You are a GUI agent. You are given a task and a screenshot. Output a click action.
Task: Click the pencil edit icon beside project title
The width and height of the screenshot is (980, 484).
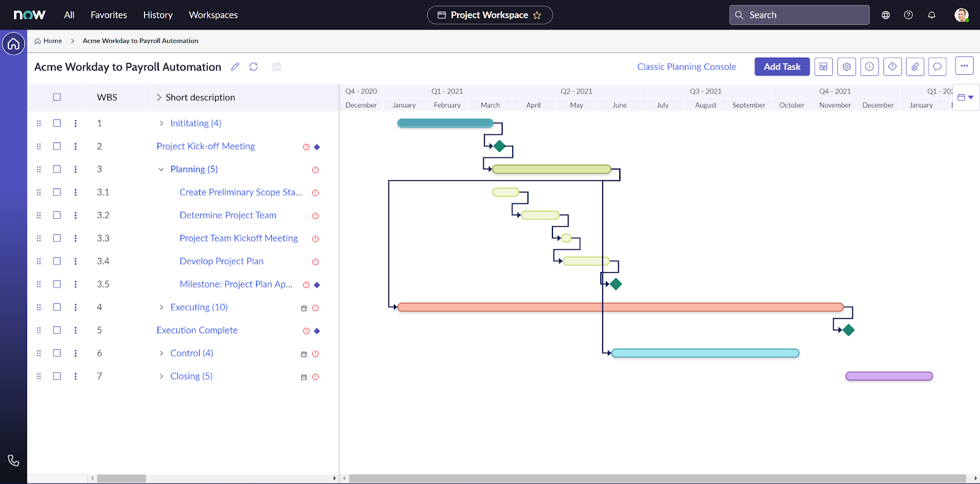click(235, 67)
